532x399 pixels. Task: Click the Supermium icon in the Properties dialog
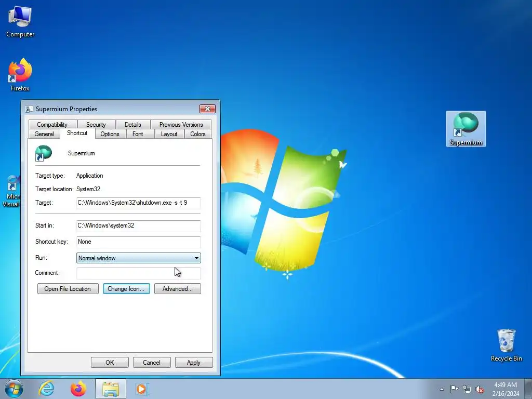tap(44, 153)
